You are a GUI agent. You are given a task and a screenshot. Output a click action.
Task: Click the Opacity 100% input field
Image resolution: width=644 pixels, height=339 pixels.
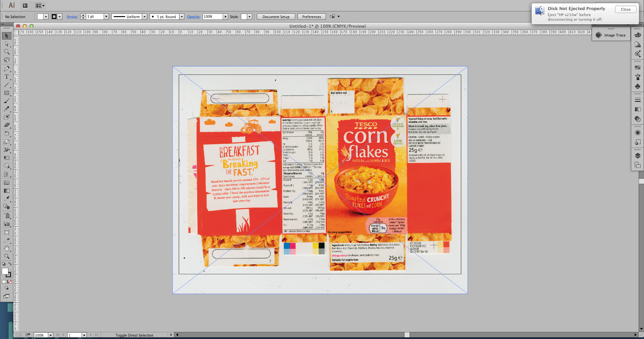[x=213, y=17]
